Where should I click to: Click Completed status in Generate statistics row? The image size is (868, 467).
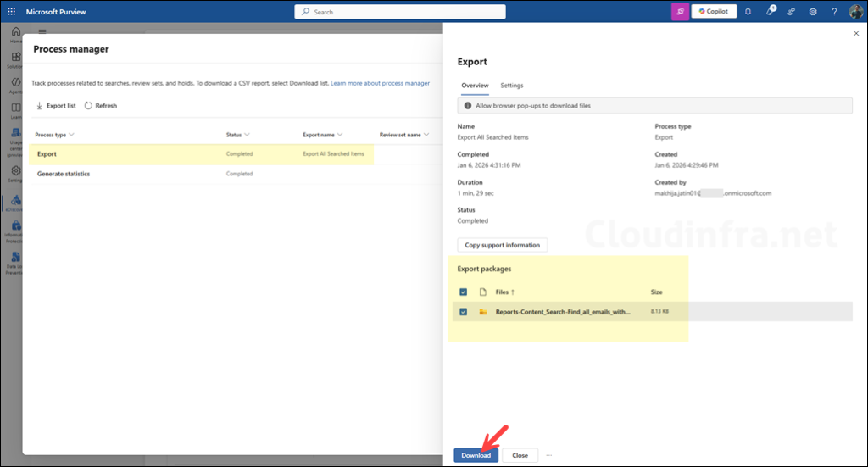pos(239,174)
